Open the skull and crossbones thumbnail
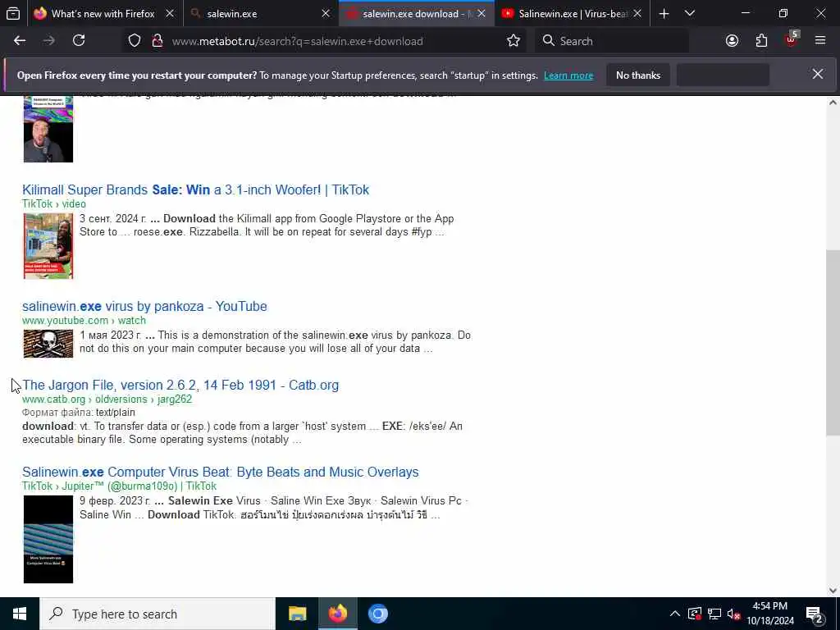840x630 pixels. (48, 344)
